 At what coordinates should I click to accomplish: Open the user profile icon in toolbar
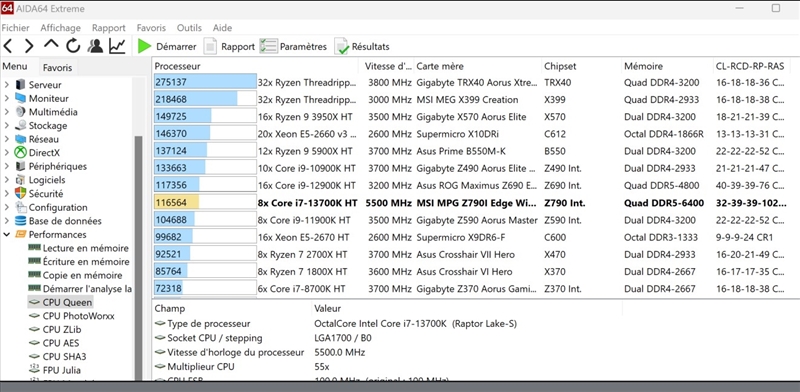coord(95,46)
